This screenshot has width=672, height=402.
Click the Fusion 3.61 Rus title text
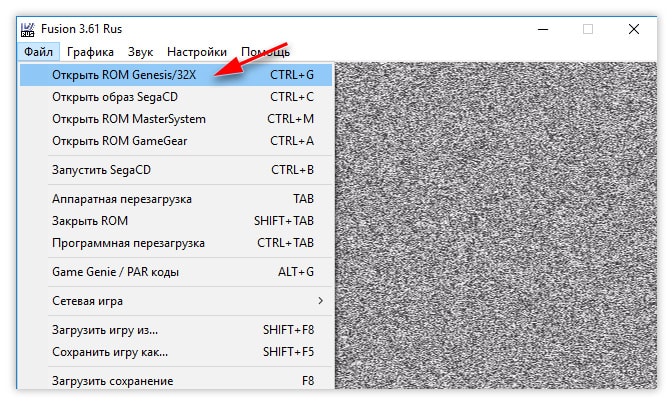[x=81, y=29]
